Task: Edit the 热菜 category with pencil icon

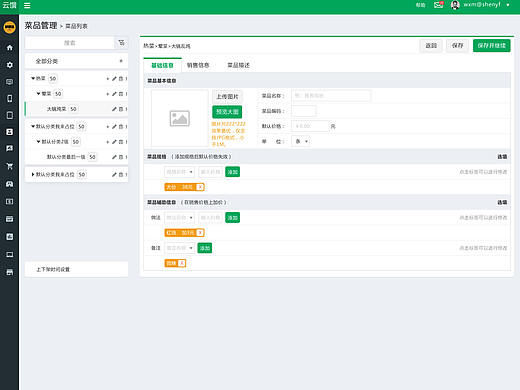Action: 114,79
